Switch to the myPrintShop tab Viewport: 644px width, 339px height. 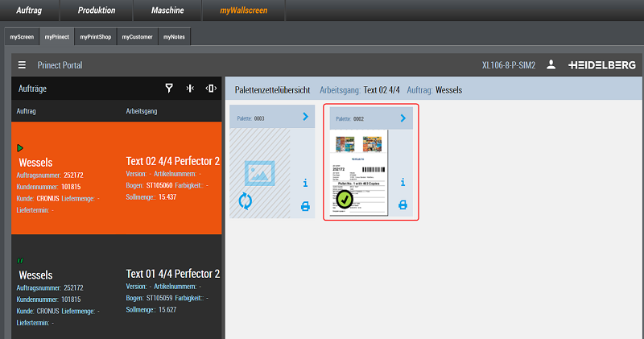point(96,37)
